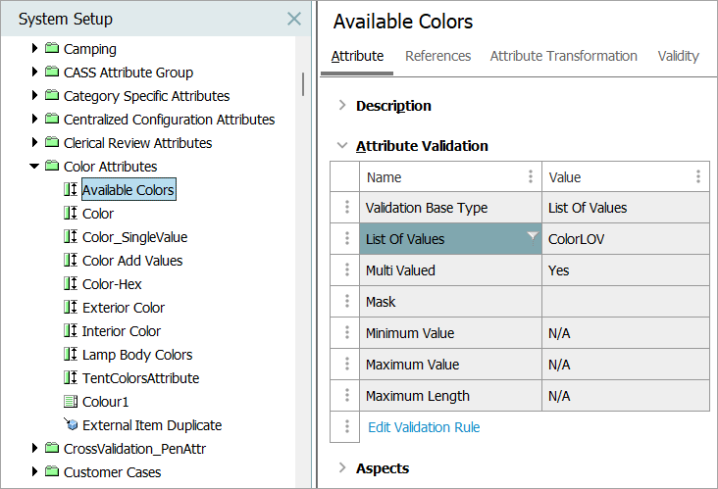Click the filter icon in List Of Values cell
This screenshot has width=718, height=489.
tap(532, 236)
